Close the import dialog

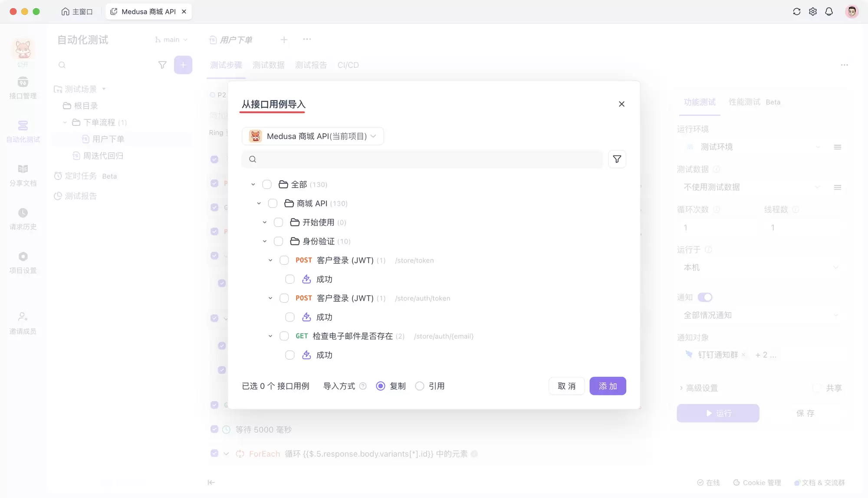point(621,104)
